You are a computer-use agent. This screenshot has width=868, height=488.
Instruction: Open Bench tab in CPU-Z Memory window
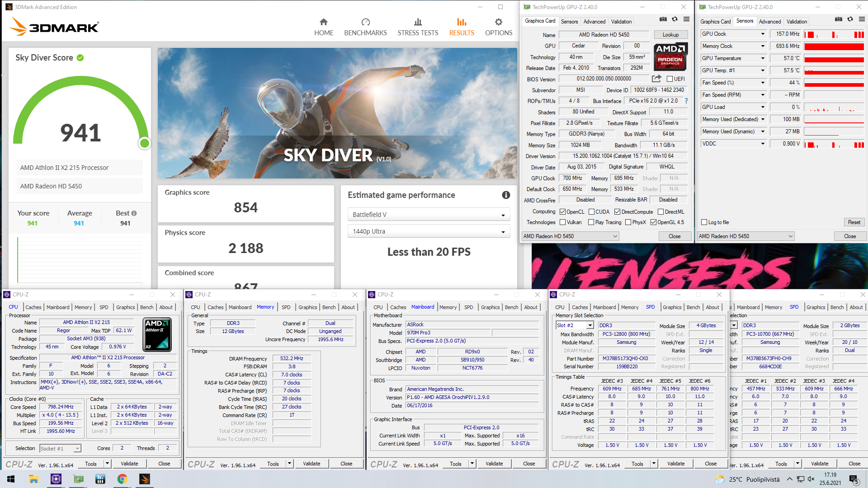[x=329, y=307]
